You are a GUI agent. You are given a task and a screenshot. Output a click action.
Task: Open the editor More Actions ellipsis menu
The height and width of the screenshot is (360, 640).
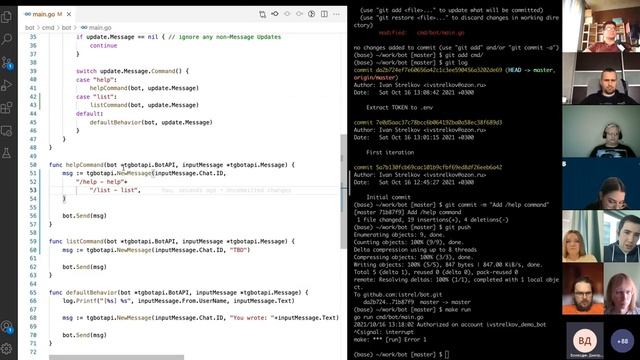[x=336, y=14]
